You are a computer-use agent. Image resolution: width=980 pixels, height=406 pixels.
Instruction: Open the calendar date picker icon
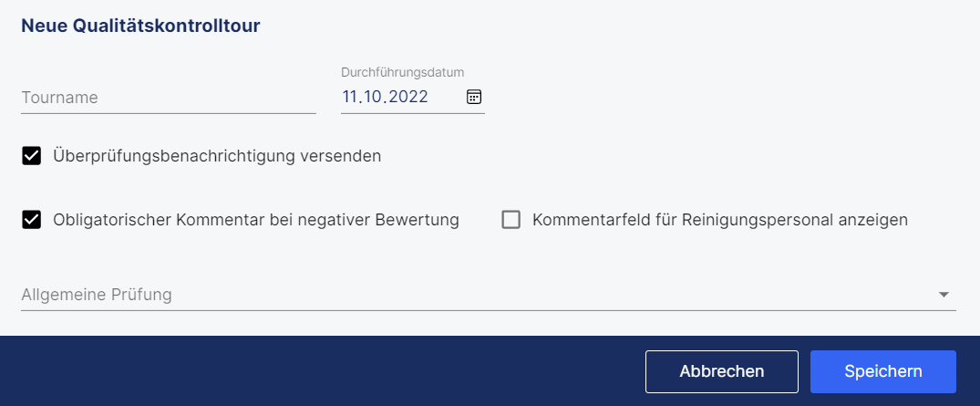(x=474, y=97)
